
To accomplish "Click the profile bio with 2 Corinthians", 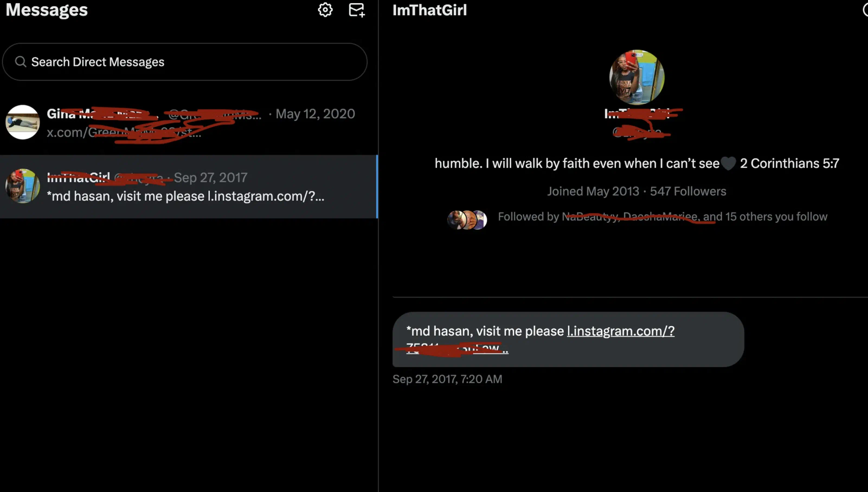I will 637,164.
